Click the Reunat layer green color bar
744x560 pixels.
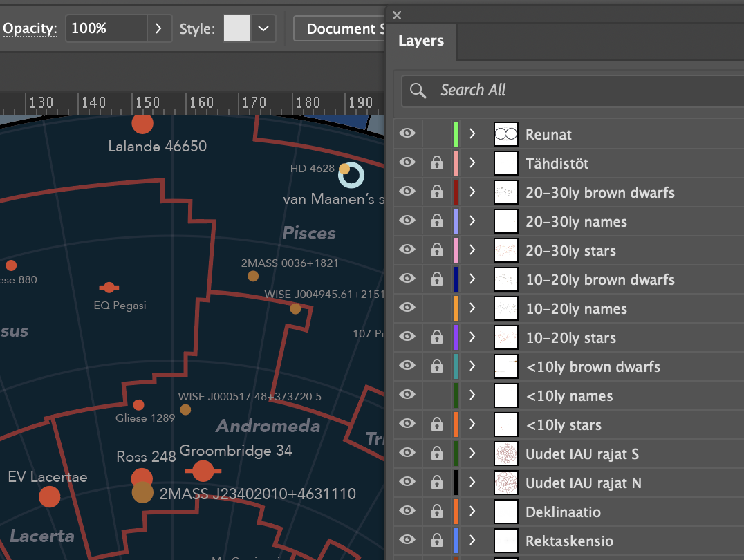(456, 134)
